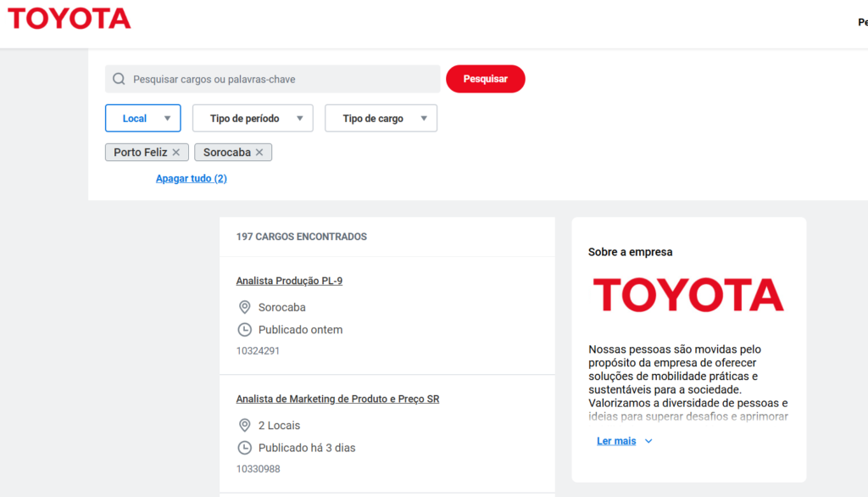This screenshot has width=868, height=497.
Task: Select the job ID text 10330988
Action: click(x=258, y=469)
